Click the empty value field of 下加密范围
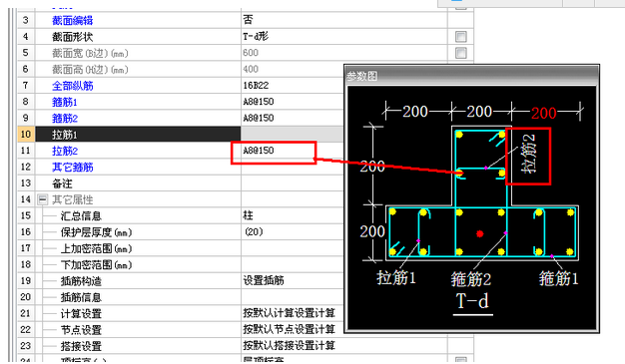625x364 pixels. (292, 265)
